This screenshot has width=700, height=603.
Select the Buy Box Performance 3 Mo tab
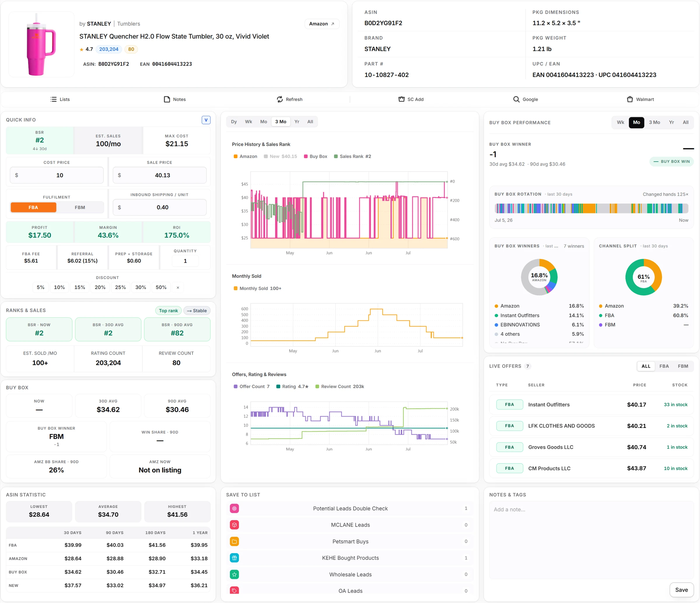point(654,122)
